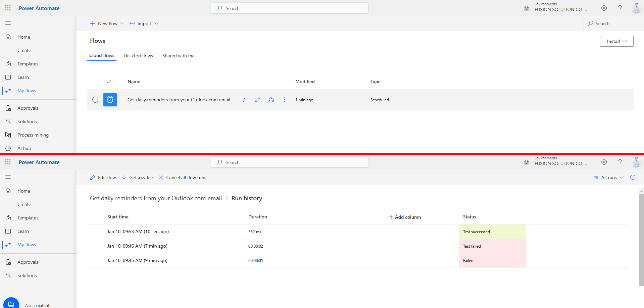Sort by the Name column header

pos(134,82)
